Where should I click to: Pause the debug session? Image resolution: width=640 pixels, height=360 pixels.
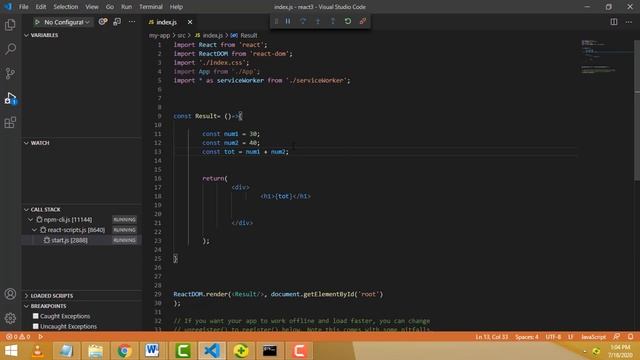(x=288, y=21)
